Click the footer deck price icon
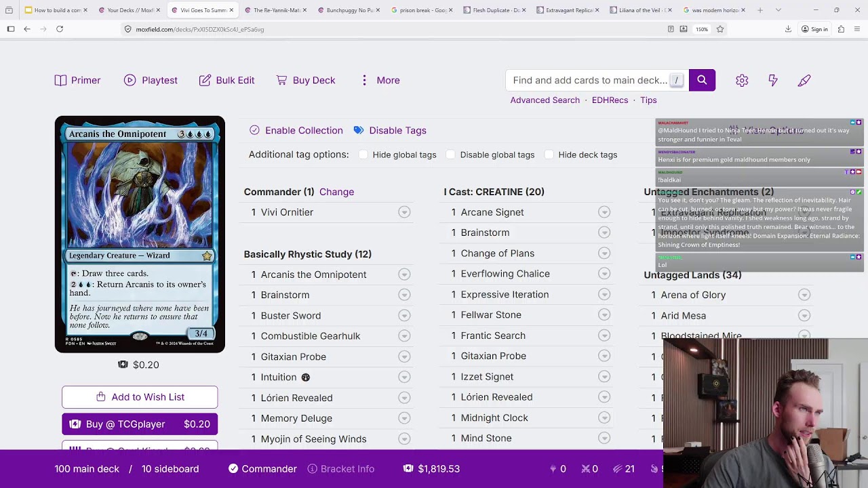The image size is (868, 488). (x=408, y=469)
